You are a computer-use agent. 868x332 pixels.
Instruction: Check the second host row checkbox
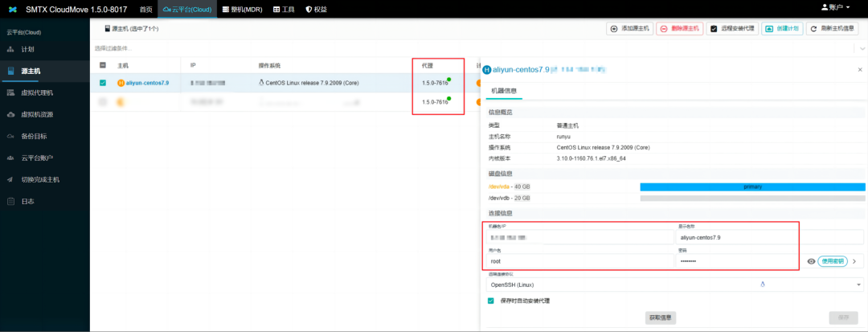pyautogui.click(x=102, y=102)
